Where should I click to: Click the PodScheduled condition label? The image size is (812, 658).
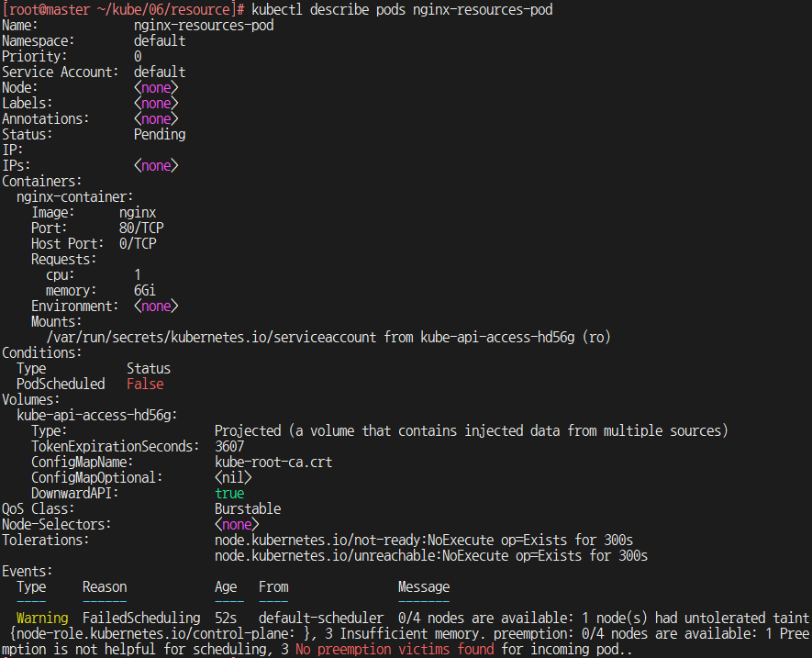(61, 384)
